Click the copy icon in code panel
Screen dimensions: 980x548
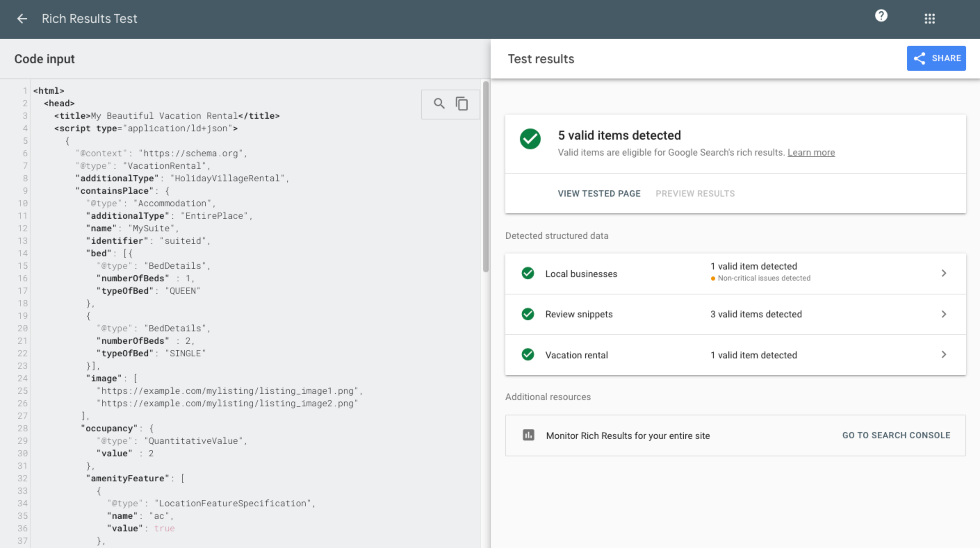462,103
